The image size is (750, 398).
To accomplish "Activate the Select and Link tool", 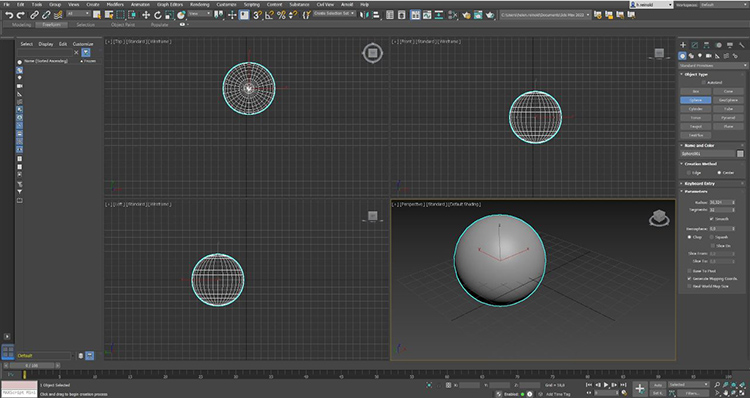I will coord(34,15).
